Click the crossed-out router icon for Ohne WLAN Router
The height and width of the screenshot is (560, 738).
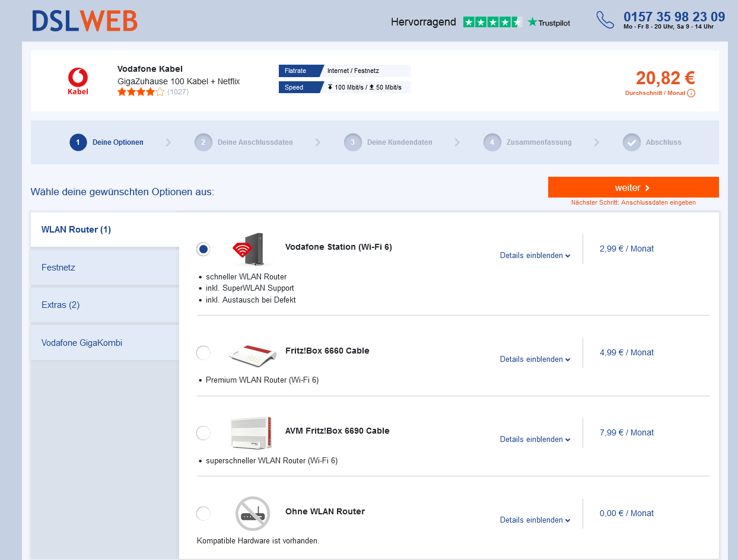coord(252,513)
